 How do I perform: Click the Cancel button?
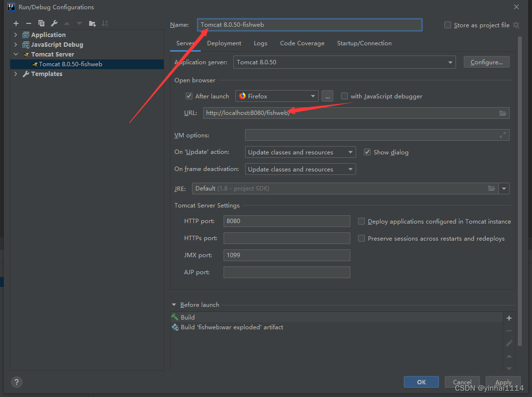[x=462, y=382]
